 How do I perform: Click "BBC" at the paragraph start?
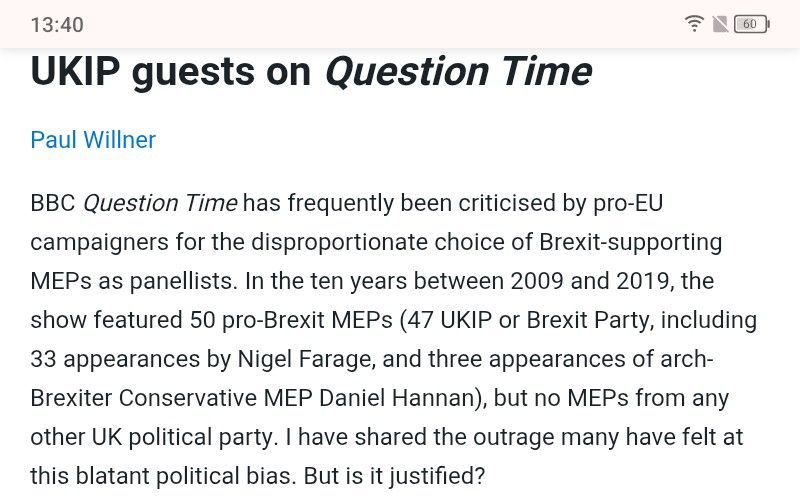pyautogui.click(x=53, y=204)
